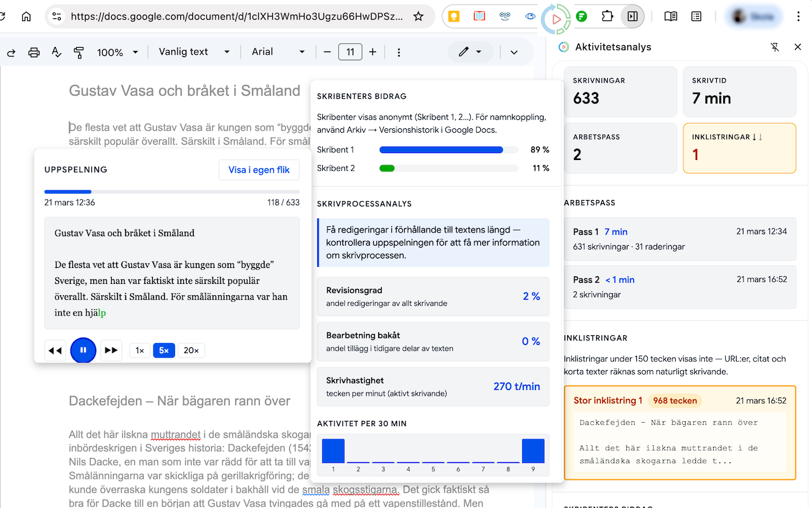Open the red book extension icon
812x508 pixels.
pyautogui.click(x=479, y=17)
